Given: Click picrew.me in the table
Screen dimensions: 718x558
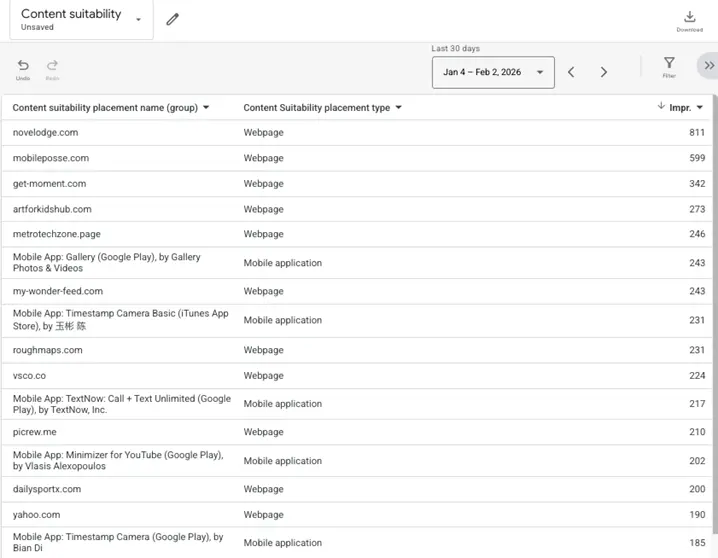Looking at the screenshot, I should (35, 432).
